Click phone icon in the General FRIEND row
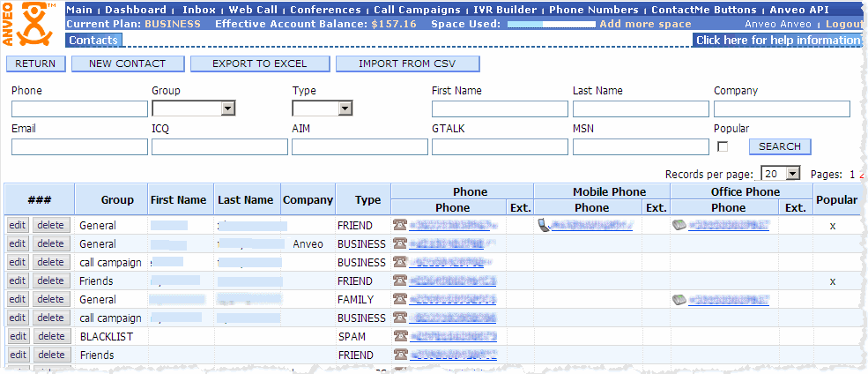Viewport: 868px width, 374px height. pos(400,225)
